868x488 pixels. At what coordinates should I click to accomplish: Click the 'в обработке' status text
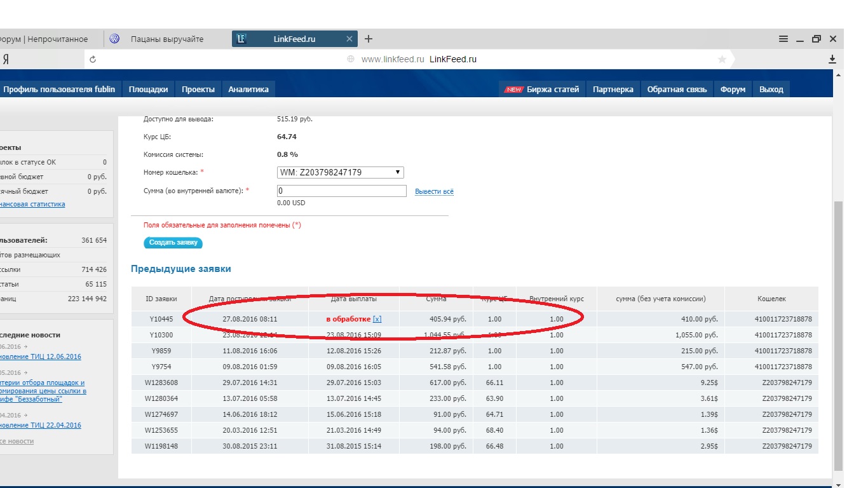tap(348, 319)
